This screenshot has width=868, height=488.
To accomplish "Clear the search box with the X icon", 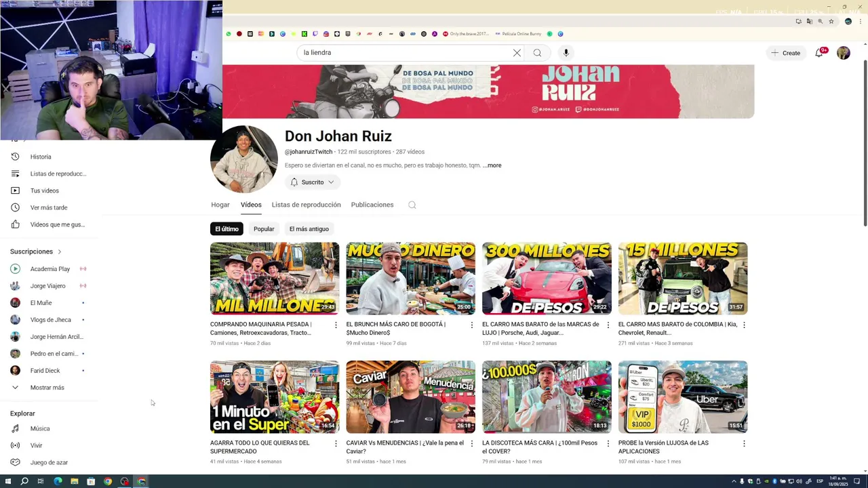I will tap(517, 53).
